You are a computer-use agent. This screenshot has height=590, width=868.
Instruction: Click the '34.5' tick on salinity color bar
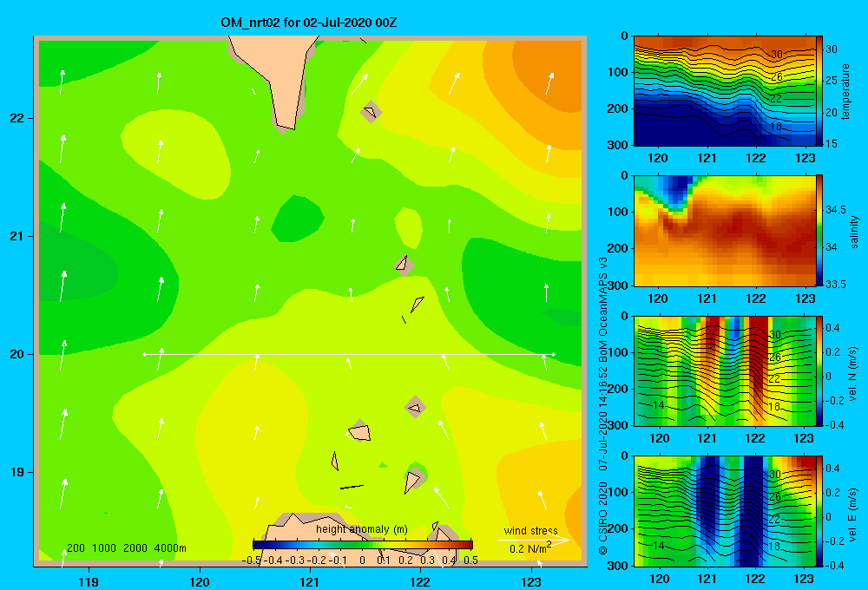tap(836, 210)
